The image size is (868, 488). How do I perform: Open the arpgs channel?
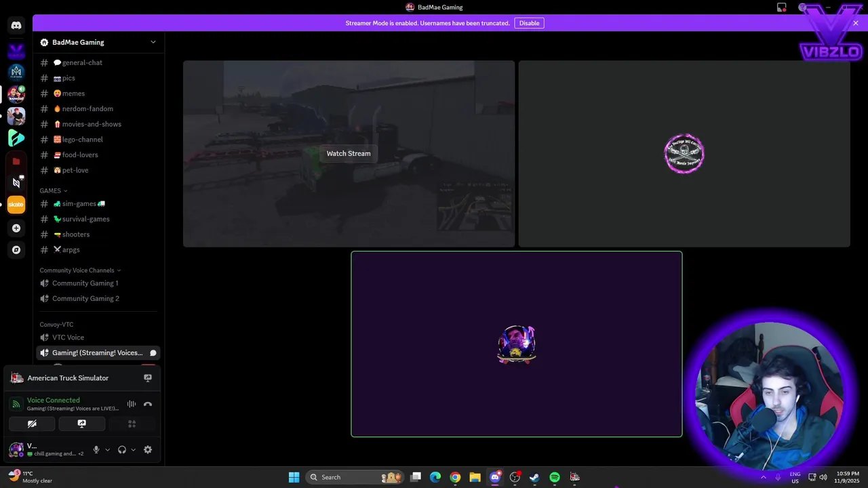[98, 249]
